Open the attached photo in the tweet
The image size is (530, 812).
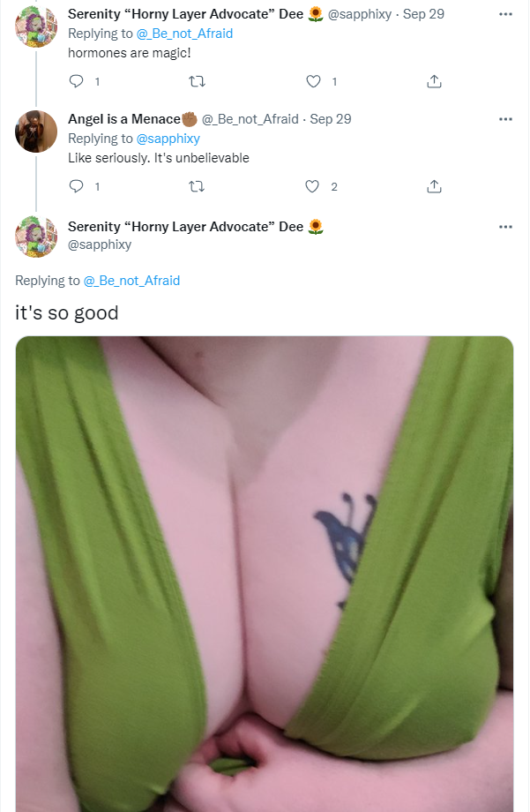[x=265, y=574]
